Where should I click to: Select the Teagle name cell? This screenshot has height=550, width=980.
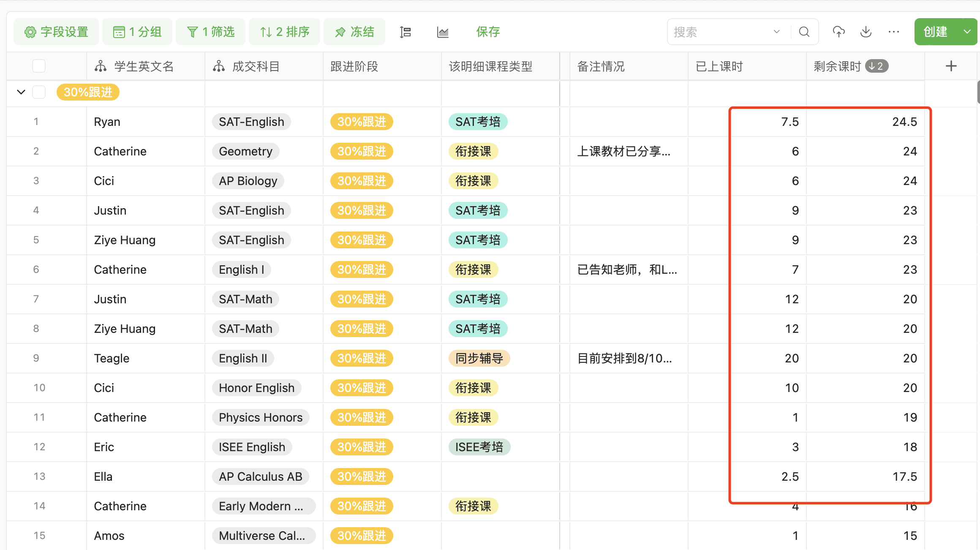coord(146,358)
